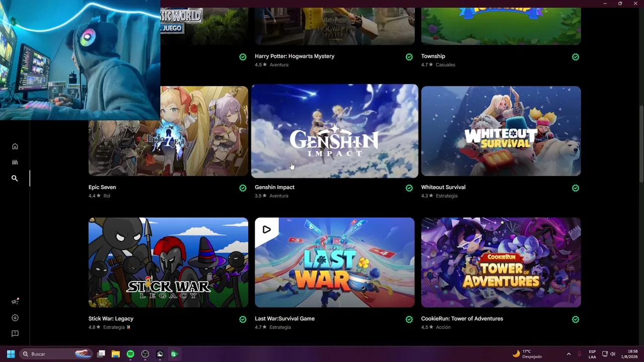Open the ESP LAA keyboard language switcher
This screenshot has height=362, width=644.
point(592,354)
